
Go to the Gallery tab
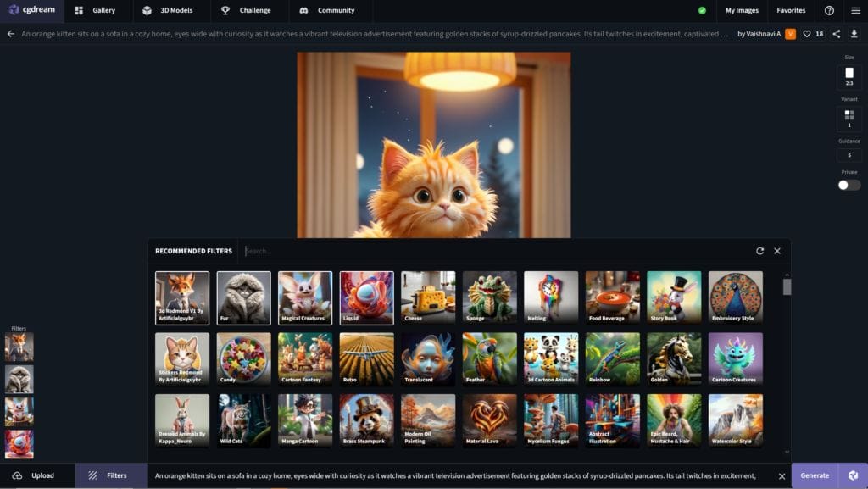point(95,11)
